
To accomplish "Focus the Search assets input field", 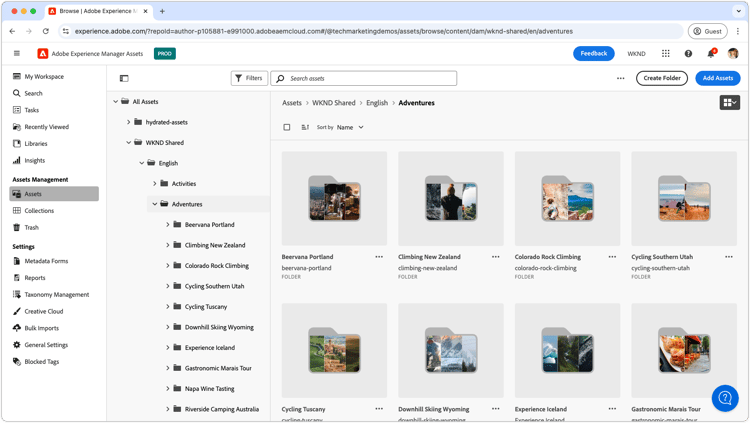I will point(364,78).
